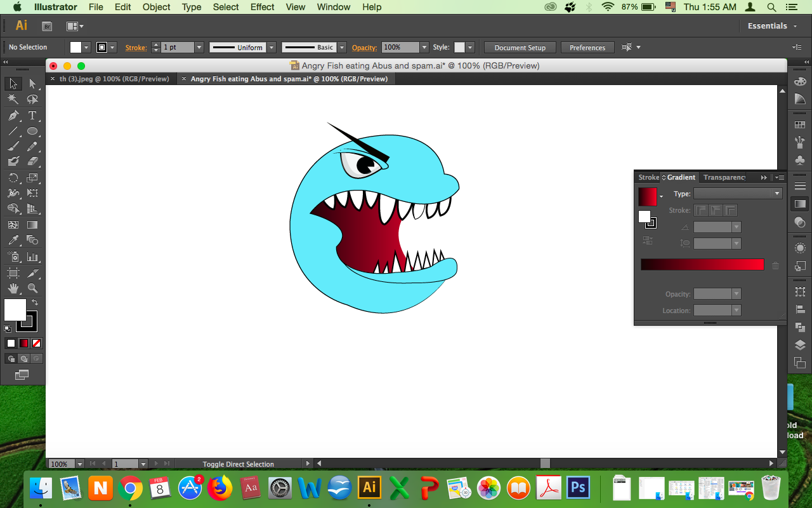Select the Pencil tool

[32, 147]
